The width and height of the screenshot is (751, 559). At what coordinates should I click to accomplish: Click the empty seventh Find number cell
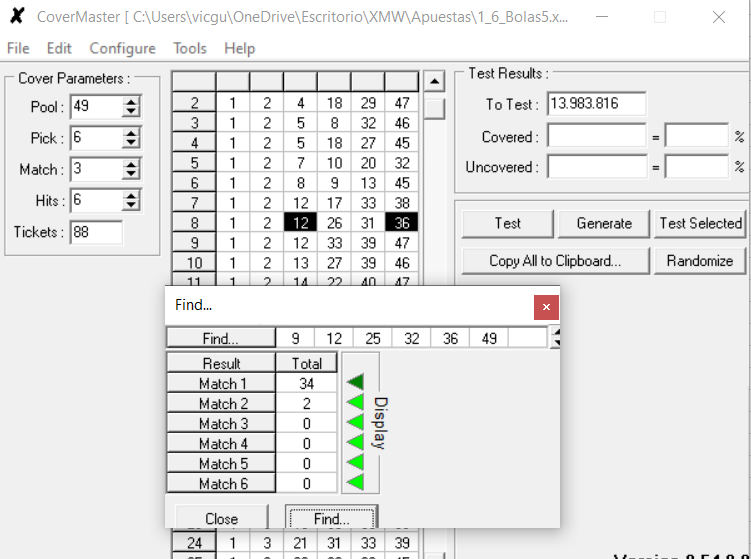[x=527, y=338]
